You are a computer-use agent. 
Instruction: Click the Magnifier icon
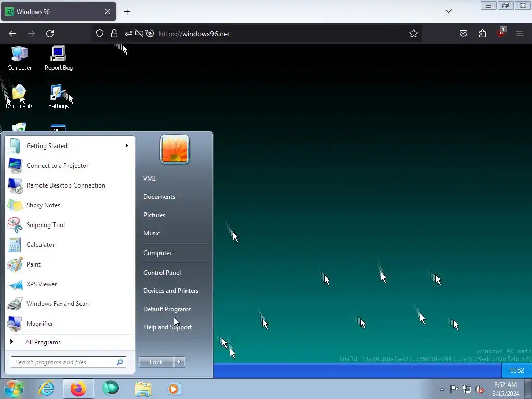tap(15, 324)
